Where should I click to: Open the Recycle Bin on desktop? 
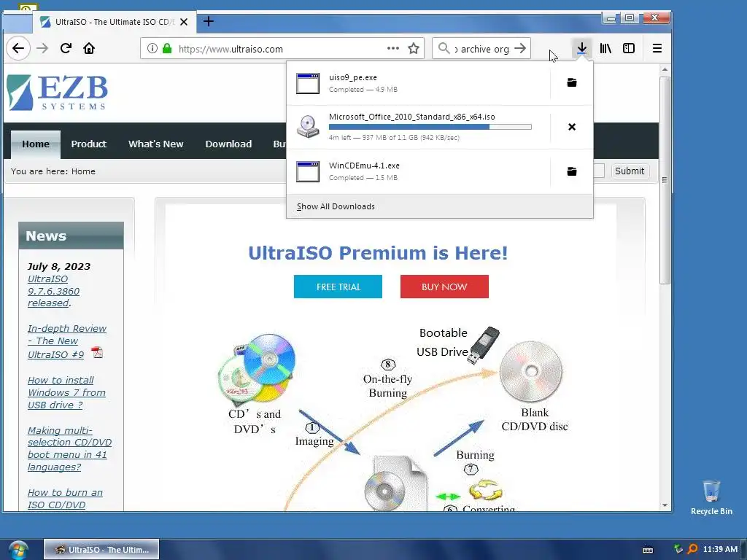(711, 497)
